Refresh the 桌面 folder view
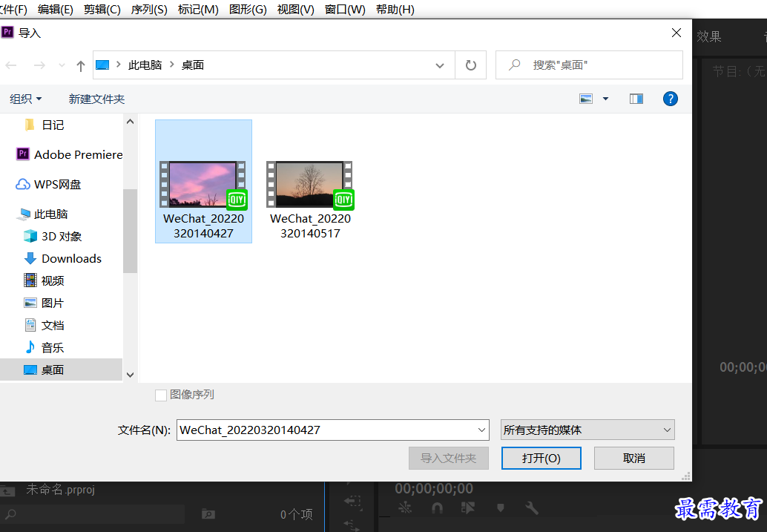 470,65
